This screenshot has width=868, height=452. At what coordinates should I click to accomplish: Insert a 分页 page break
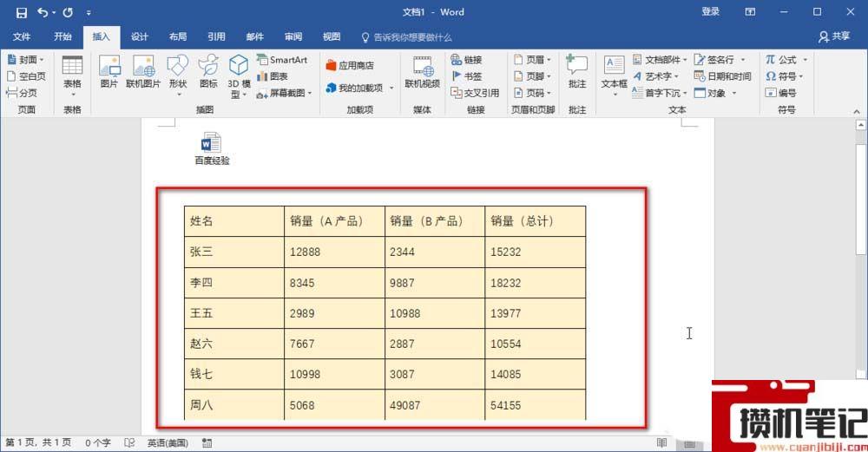(23, 93)
